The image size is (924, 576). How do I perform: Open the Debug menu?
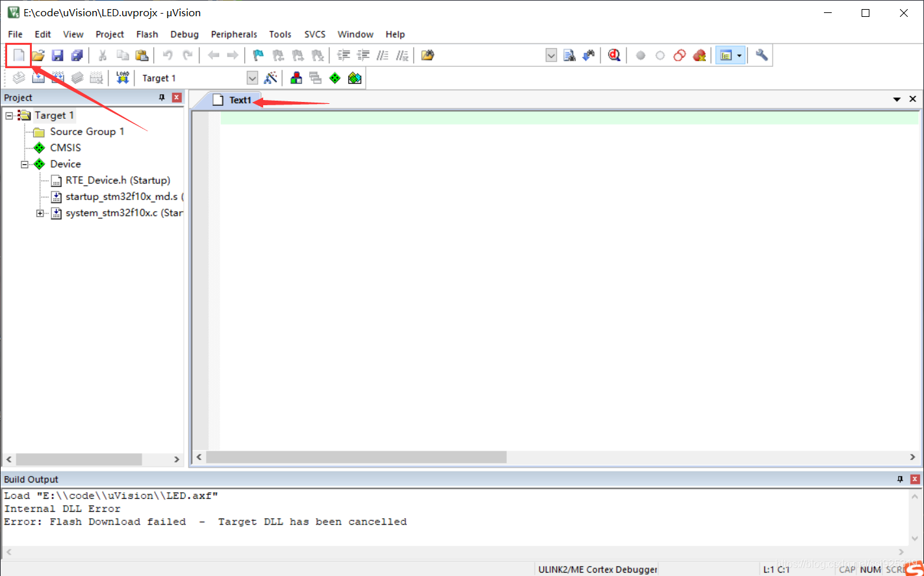(185, 34)
